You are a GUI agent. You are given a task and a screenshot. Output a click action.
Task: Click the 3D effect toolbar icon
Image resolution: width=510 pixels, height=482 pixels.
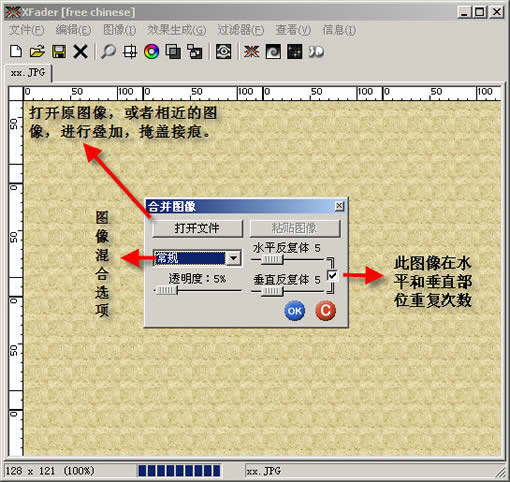tap(316, 52)
